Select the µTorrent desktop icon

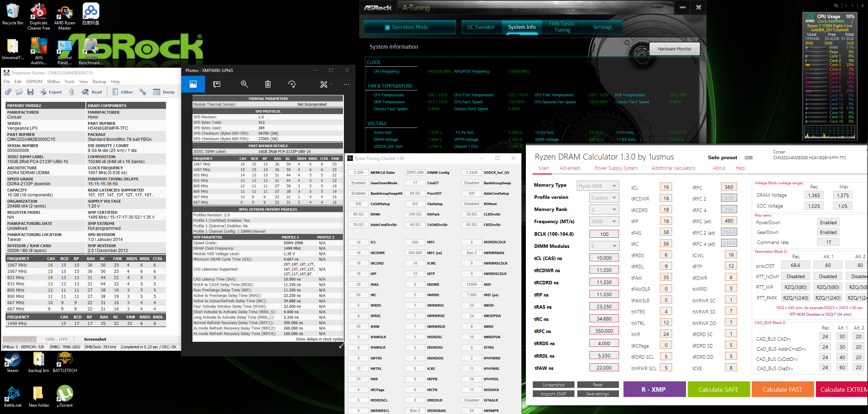(x=65, y=397)
